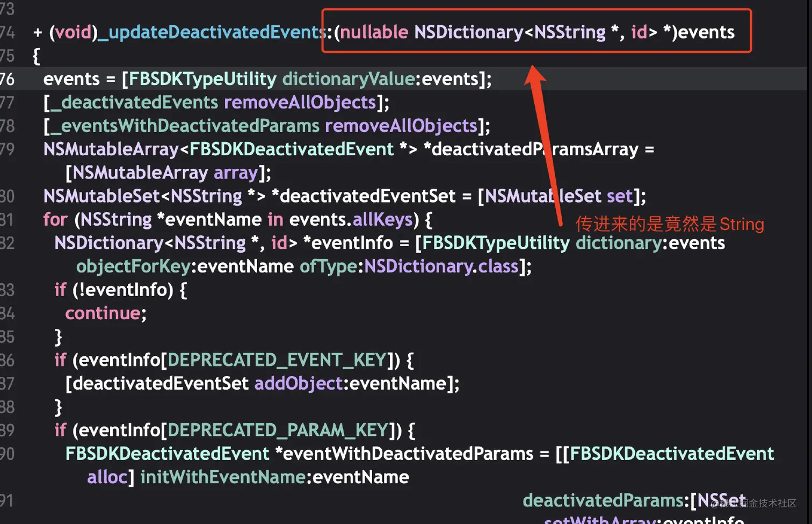
Task: Click the set method in [NSMutableSet set]
Action: click(x=620, y=196)
